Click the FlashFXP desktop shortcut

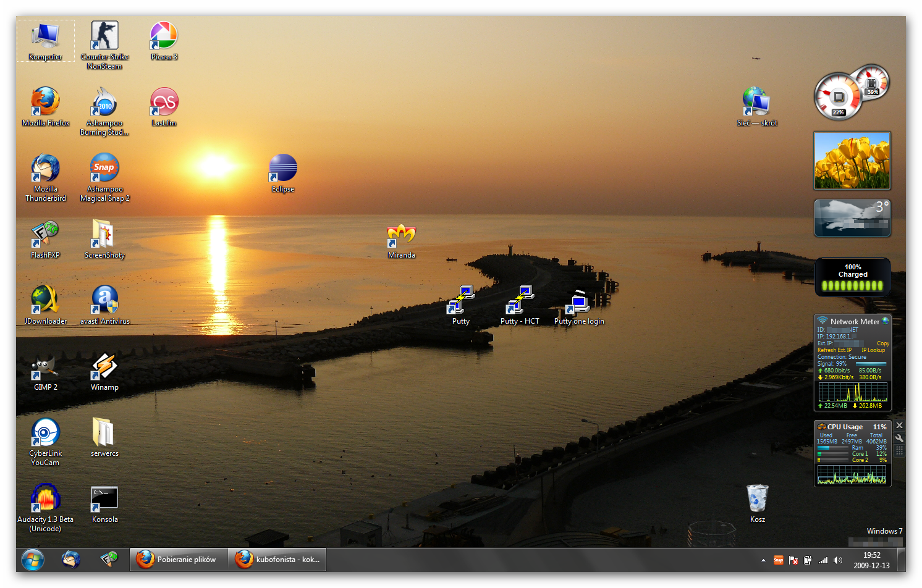[45, 235]
